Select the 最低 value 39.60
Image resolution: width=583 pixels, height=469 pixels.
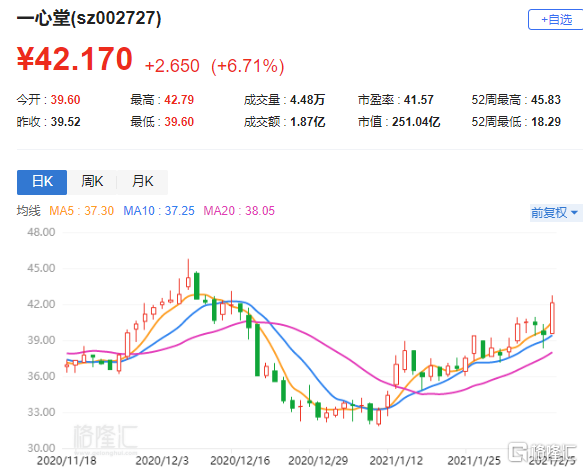(x=179, y=122)
